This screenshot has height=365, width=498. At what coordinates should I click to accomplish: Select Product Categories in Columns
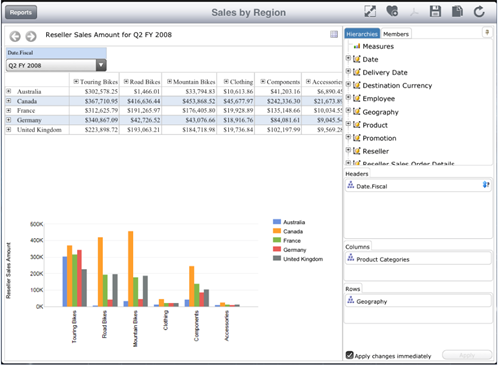[x=418, y=259]
